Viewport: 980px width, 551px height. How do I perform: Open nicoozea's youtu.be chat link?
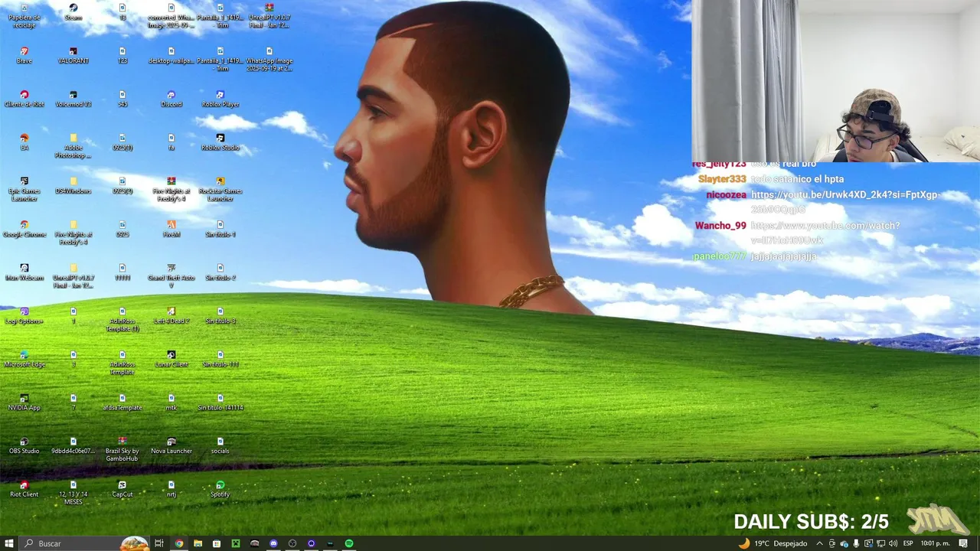[844, 202]
